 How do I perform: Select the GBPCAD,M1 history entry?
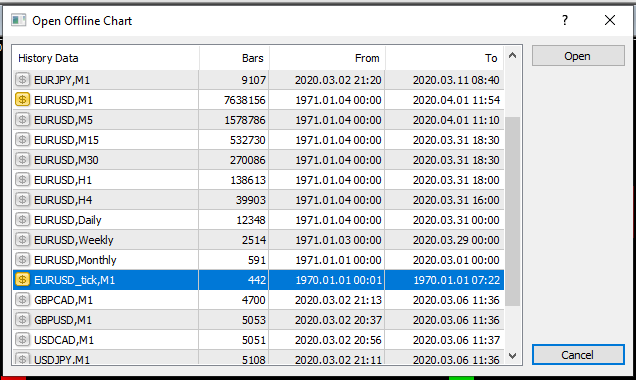[x=258, y=300]
